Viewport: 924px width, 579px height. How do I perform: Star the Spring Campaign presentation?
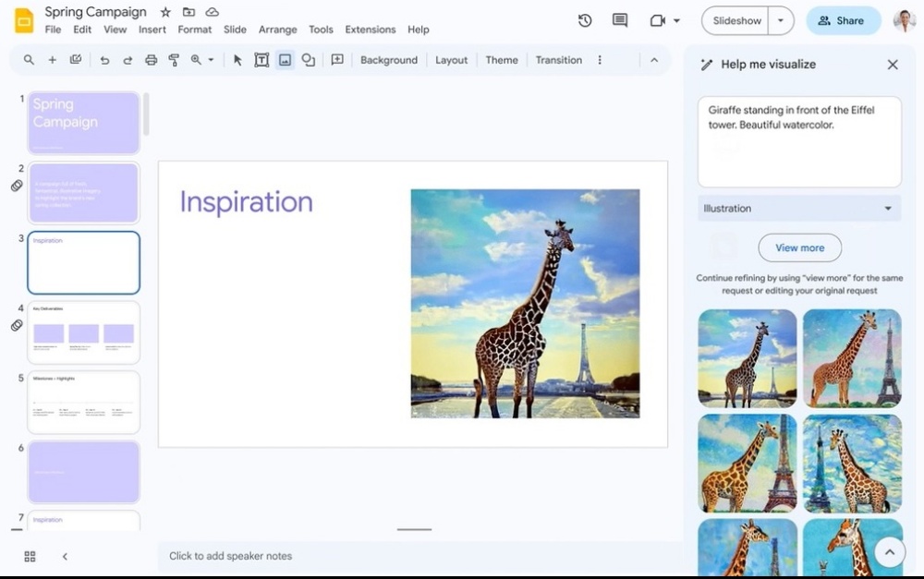point(164,12)
